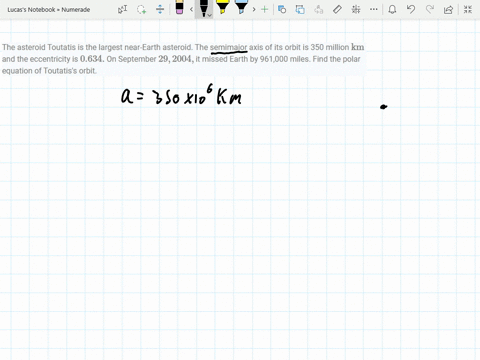
Task: Click the ink to text icon
Action: [319, 9]
